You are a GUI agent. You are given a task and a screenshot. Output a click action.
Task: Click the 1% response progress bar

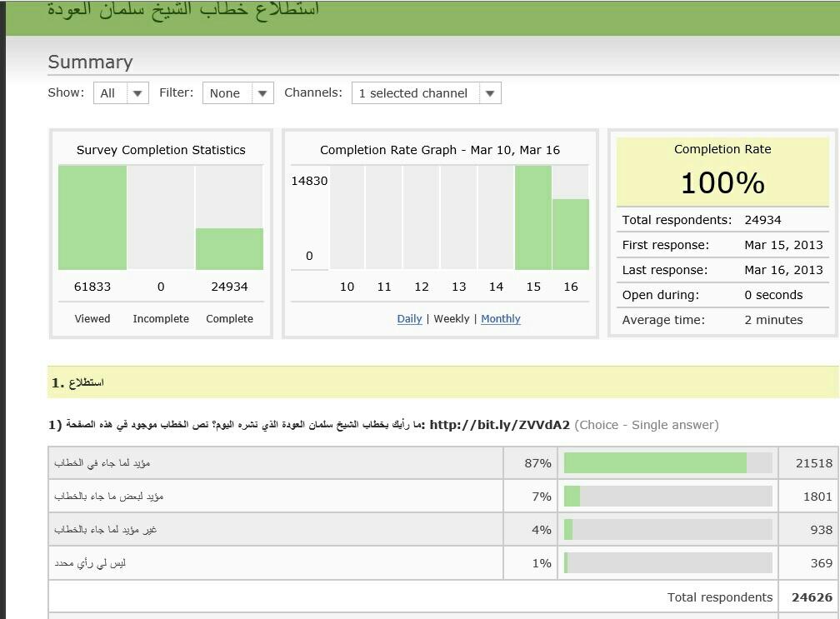(667, 563)
